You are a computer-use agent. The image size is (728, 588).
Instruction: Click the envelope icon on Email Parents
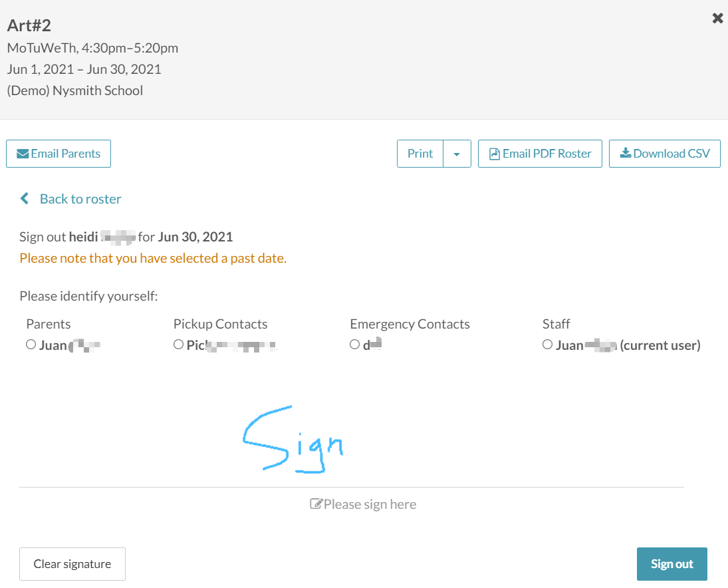point(23,154)
